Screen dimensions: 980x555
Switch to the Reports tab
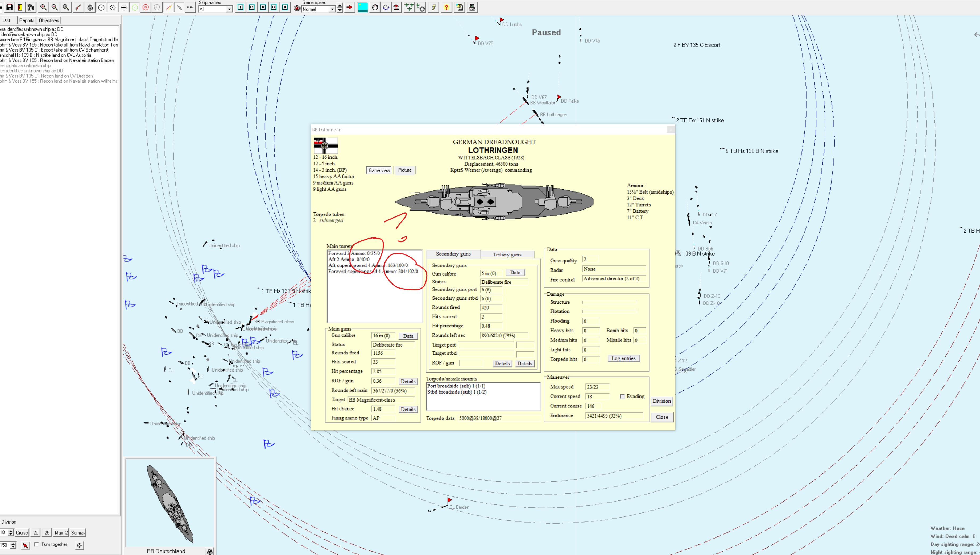tap(27, 20)
